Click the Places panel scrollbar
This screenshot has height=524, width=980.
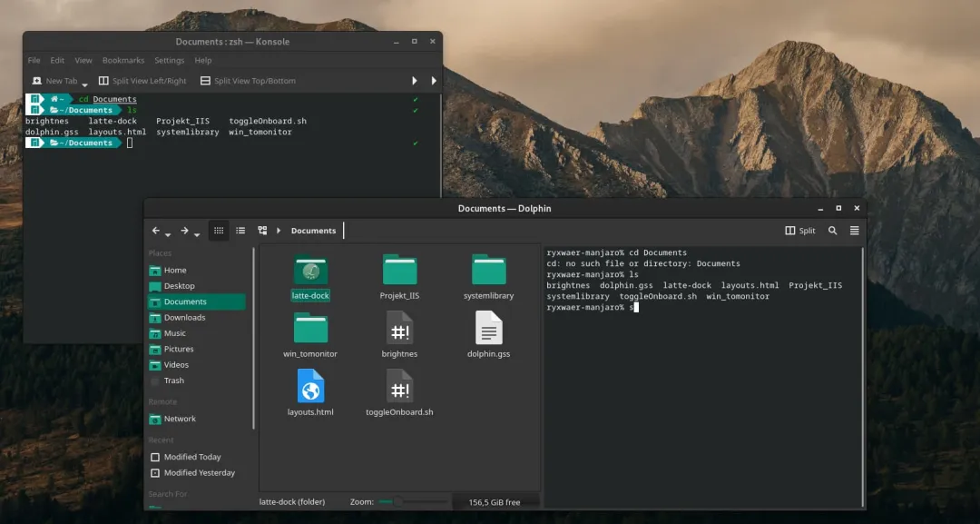tap(253, 339)
